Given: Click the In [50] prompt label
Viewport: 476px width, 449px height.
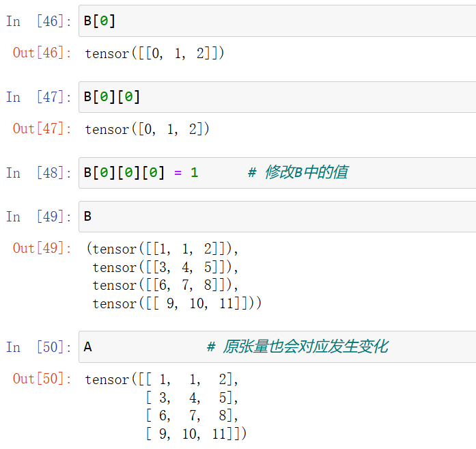Looking at the screenshot, I should 38,347.
